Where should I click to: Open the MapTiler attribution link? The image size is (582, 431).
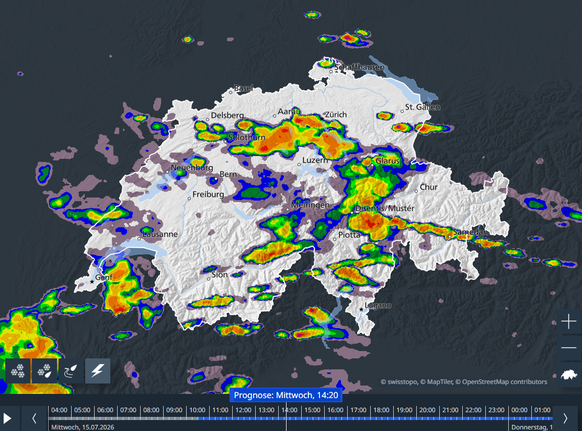pyautogui.click(x=436, y=382)
